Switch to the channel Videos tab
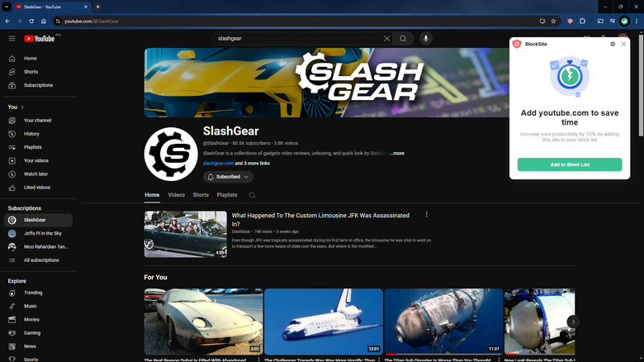Image resolution: width=644 pixels, height=362 pixels. pyautogui.click(x=176, y=195)
